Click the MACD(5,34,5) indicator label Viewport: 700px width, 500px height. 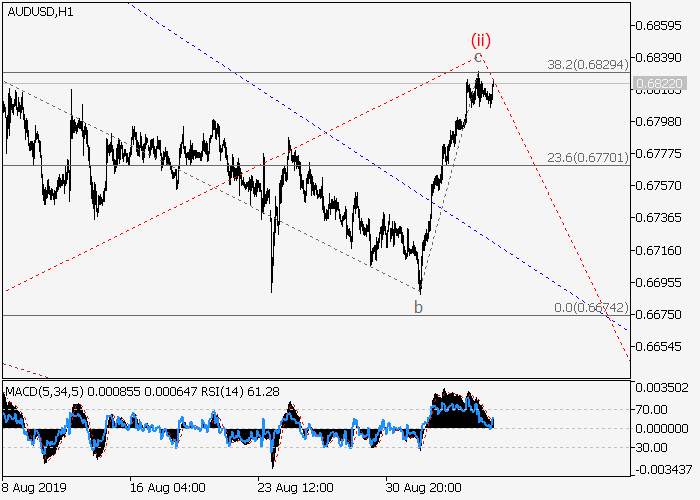[42, 388]
